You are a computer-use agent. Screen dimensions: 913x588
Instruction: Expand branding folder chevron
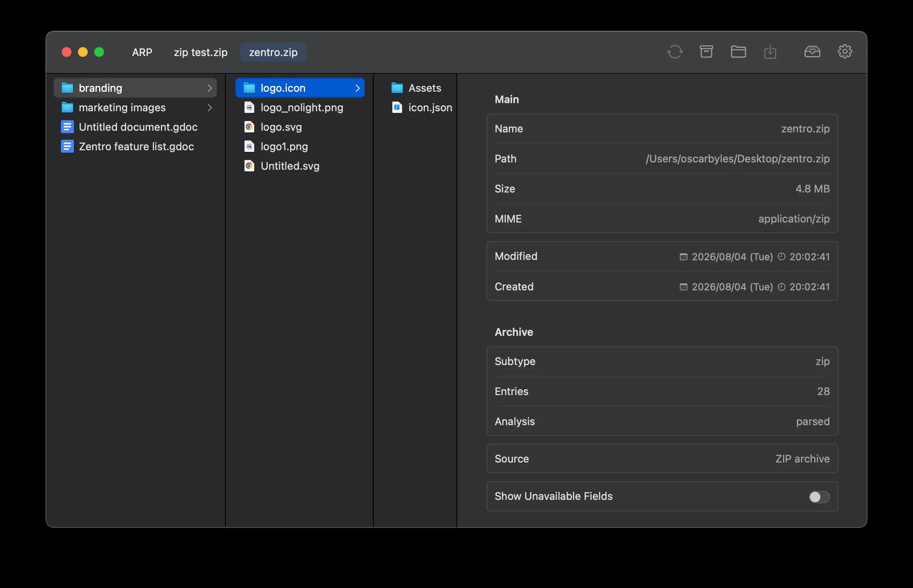pyautogui.click(x=210, y=88)
